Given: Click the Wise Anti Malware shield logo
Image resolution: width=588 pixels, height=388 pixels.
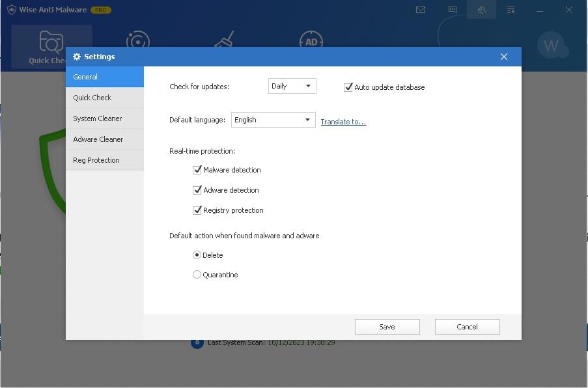Looking at the screenshot, I should pos(12,10).
